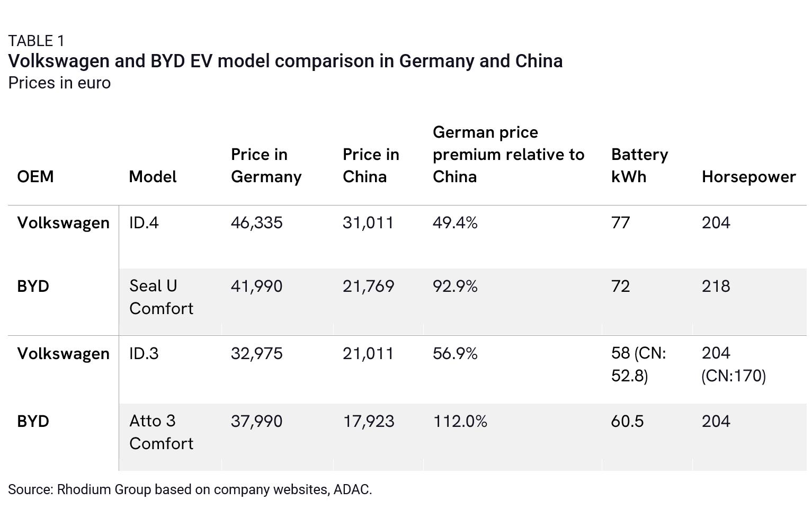
Task: Select the 17,923 China price value
Action: pos(369,421)
